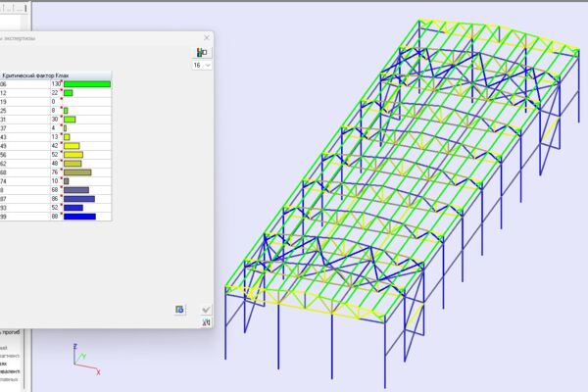Select the khaki bar next to value 76
Image resolution: width=588 pixels, height=392 pixels.
click(x=77, y=172)
